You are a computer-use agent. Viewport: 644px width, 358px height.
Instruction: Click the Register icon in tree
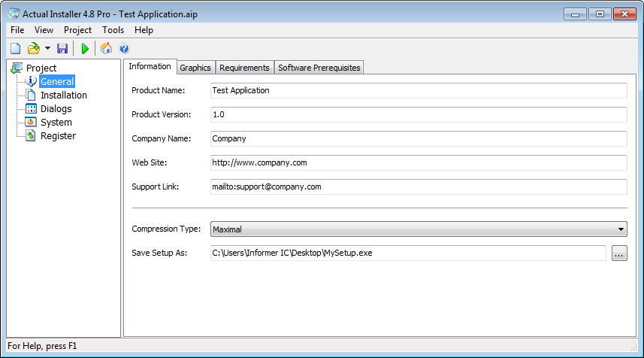[x=31, y=135]
